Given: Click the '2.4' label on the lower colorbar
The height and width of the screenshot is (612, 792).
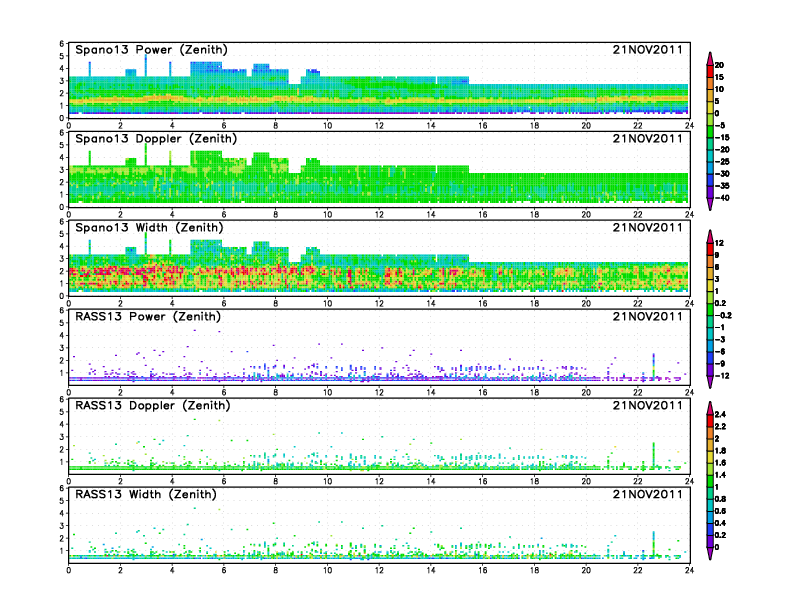Looking at the screenshot, I should (720, 415).
